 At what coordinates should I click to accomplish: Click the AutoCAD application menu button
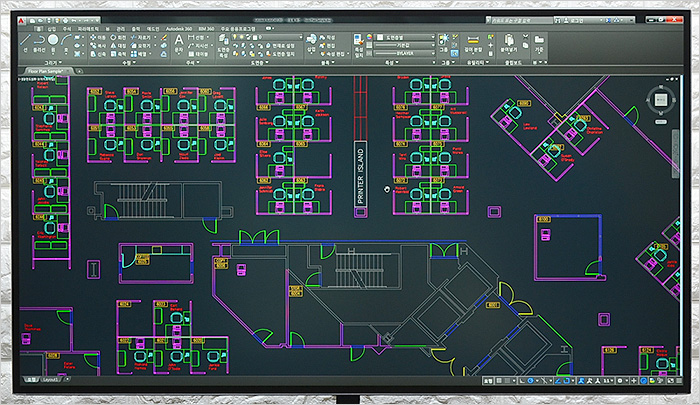click(23, 21)
